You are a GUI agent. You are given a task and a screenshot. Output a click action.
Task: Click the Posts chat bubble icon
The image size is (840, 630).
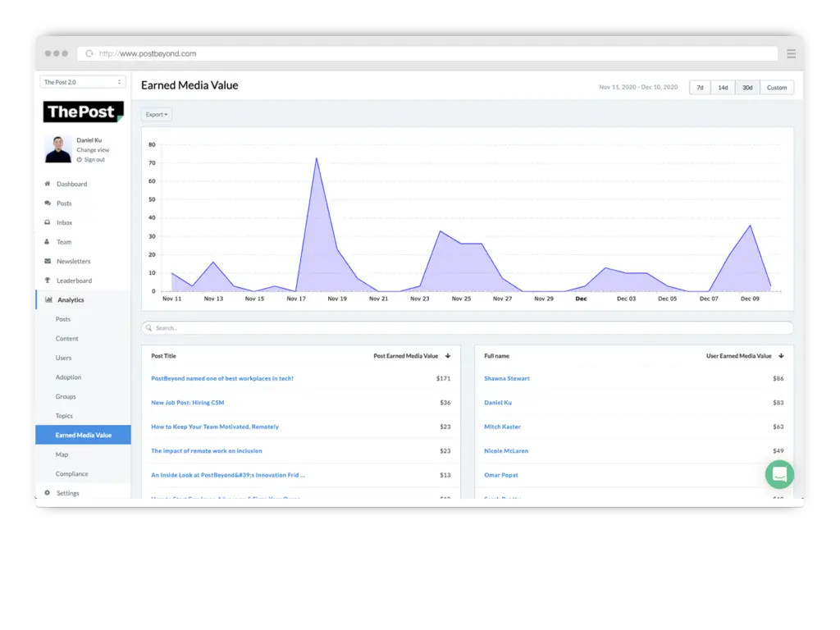point(48,203)
